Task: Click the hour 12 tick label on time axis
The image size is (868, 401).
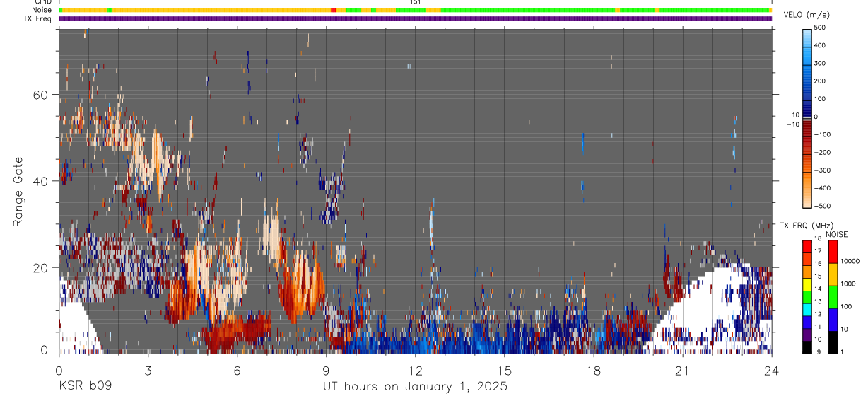Action: coord(415,370)
